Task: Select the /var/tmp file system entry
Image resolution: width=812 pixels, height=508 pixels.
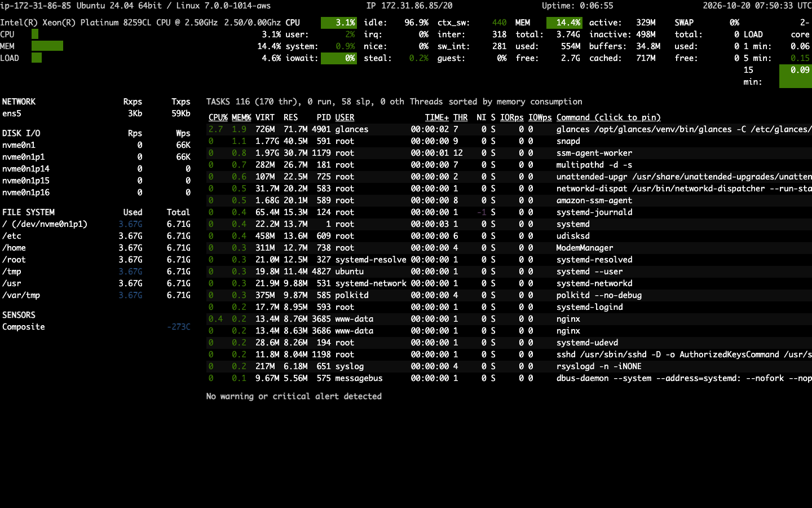Action: [96, 295]
